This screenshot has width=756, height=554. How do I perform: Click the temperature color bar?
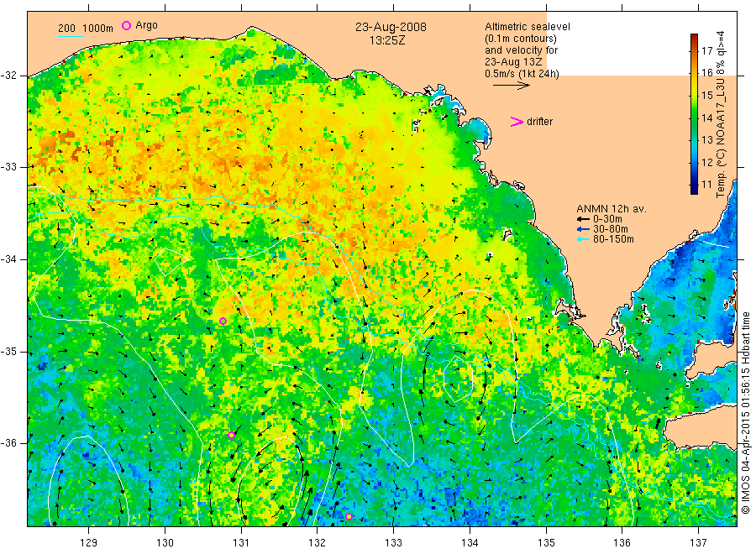pyautogui.click(x=694, y=114)
